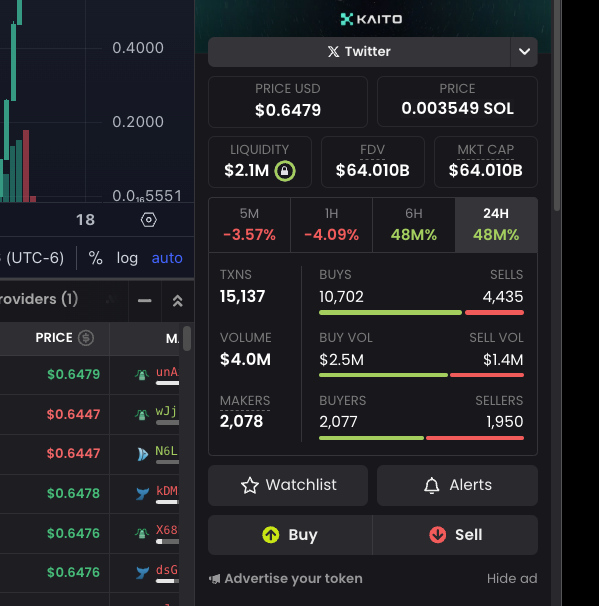Click maker address unA in first row

(x=167, y=372)
